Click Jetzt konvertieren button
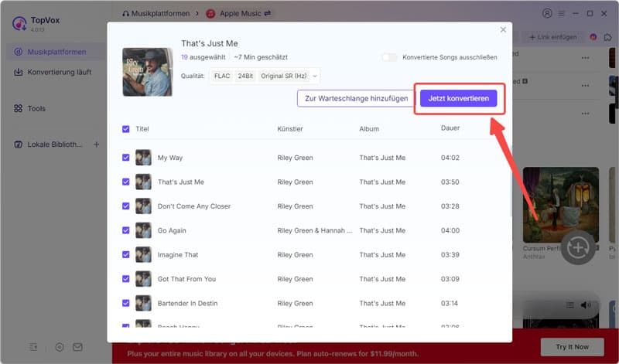 coord(458,98)
